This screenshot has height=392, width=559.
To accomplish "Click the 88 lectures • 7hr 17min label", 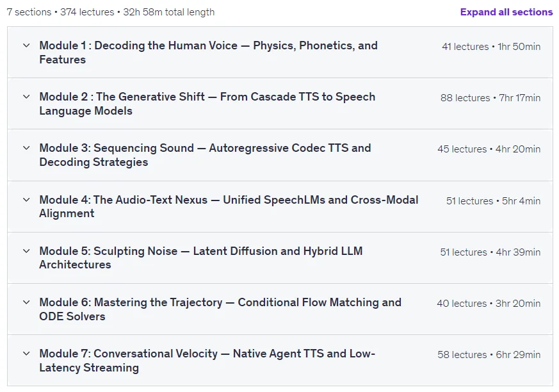I will 490,98.
